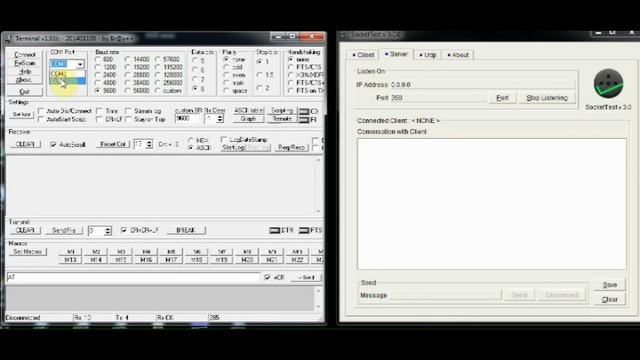Select HEX receive display mode
This screenshot has width=640, height=360.
point(191,140)
